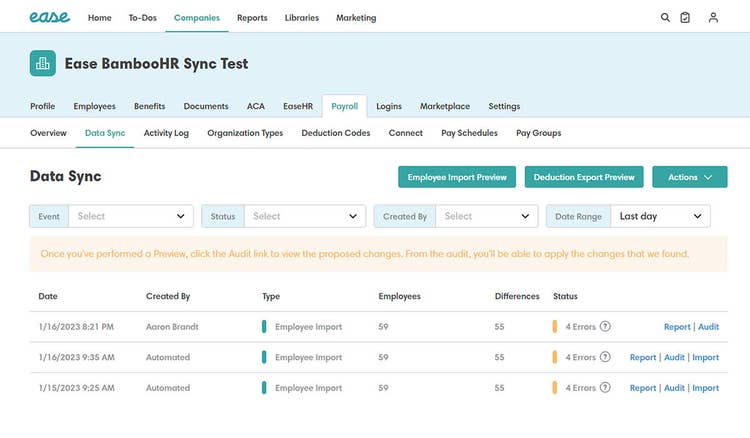750x438 pixels.
Task: Switch to the Employees tab
Action: click(x=94, y=106)
